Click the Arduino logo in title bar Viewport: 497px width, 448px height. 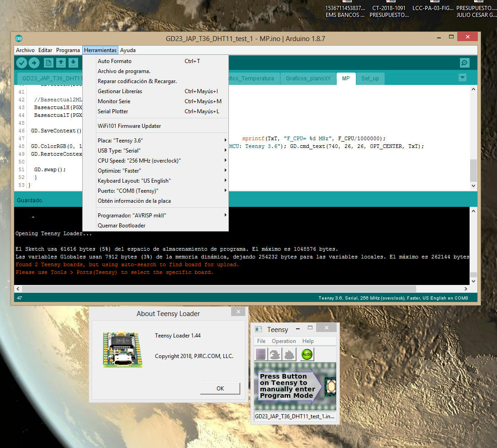click(19, 39)
